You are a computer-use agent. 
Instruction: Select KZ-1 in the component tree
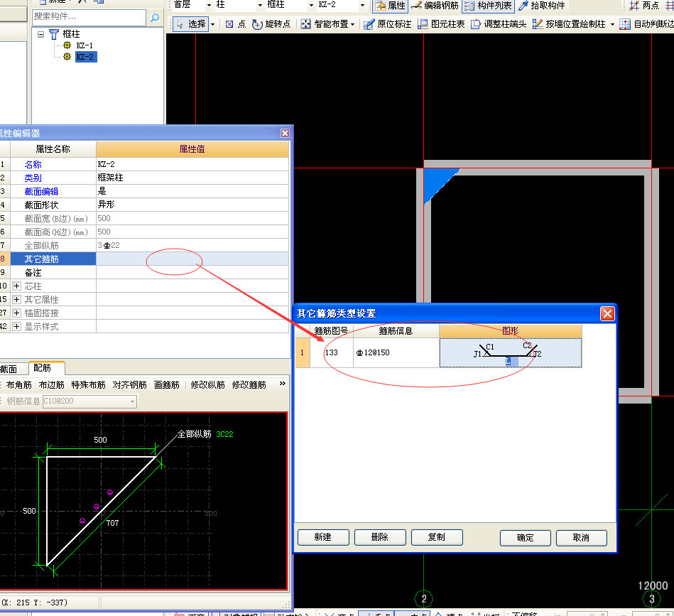click(x=85, y=45)
